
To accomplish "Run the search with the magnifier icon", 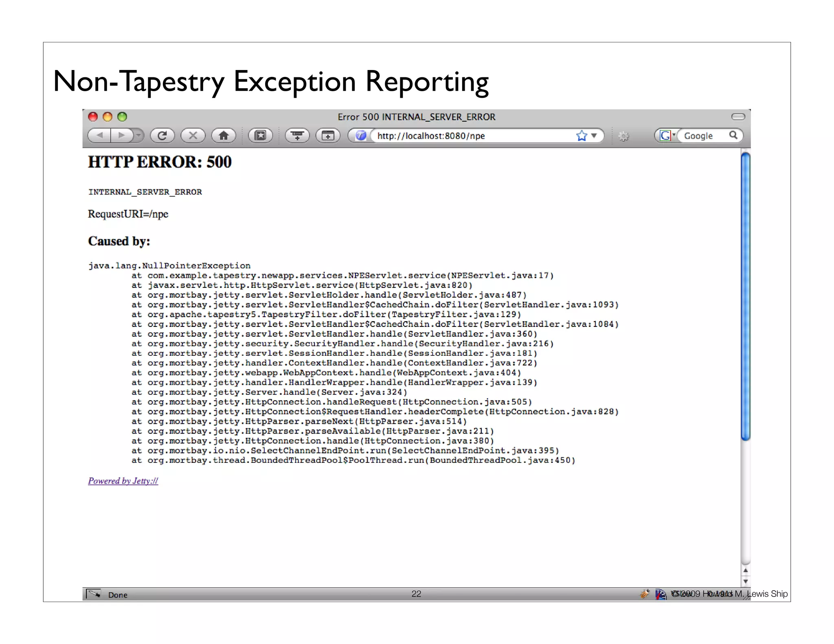I will click(x=733, y=135).
